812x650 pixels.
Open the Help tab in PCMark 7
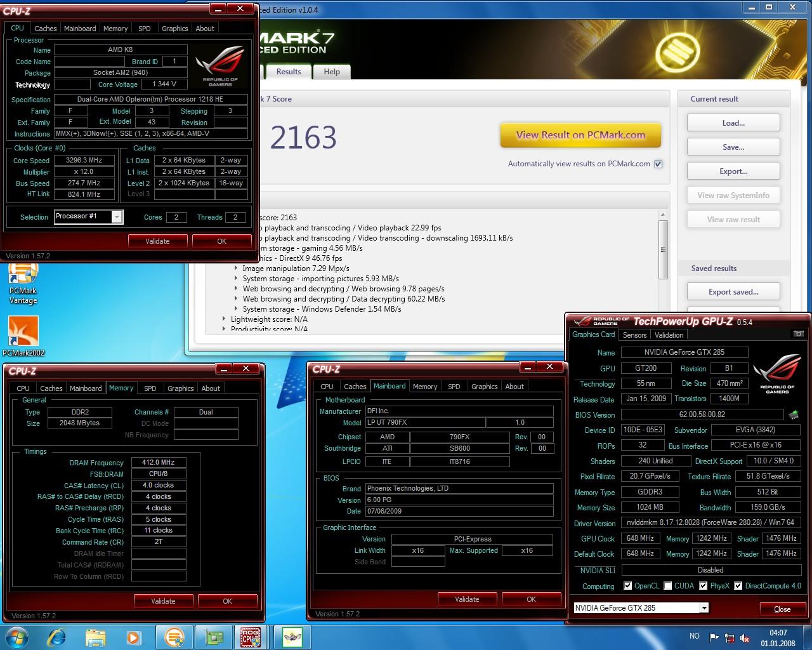point(332,72)
